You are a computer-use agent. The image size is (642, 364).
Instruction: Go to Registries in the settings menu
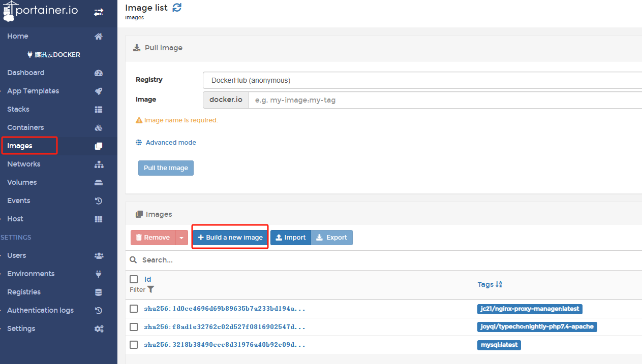pyautogui.click(x=24, y=292)
